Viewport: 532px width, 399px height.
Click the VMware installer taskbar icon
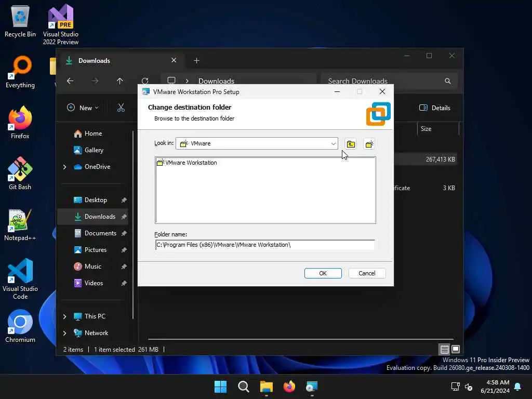pos(312,387)
